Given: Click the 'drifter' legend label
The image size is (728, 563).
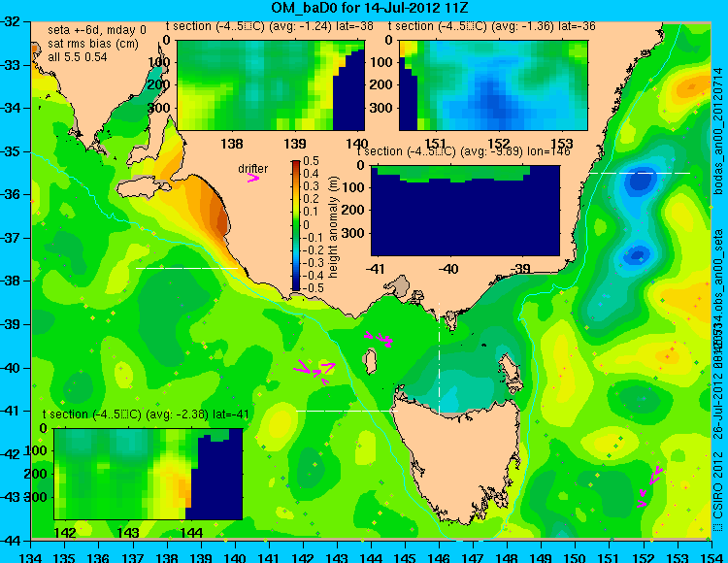Looking at the screenshot, I should (253, 169).
